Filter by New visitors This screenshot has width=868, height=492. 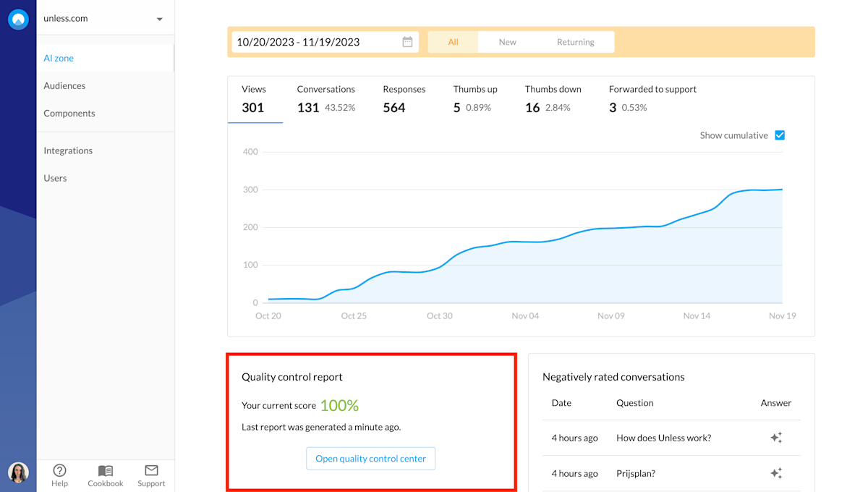click(x=507, y=42)
